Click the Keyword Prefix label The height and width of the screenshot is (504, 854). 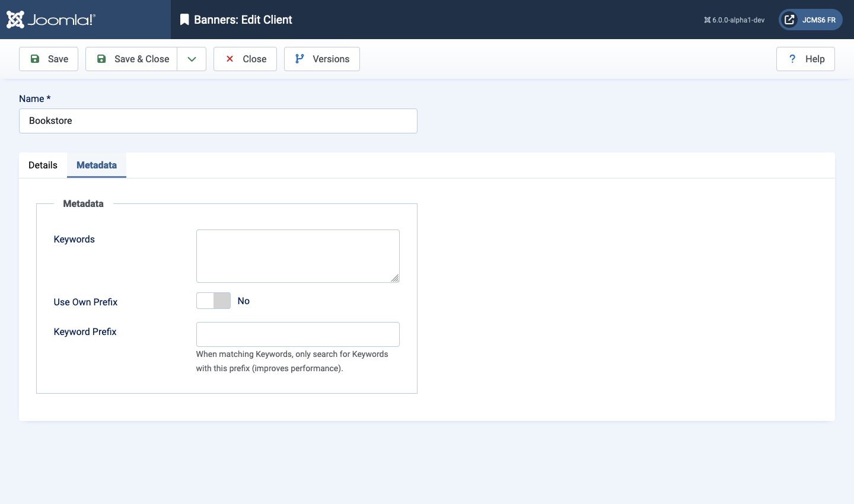click(x=85, y=331)
